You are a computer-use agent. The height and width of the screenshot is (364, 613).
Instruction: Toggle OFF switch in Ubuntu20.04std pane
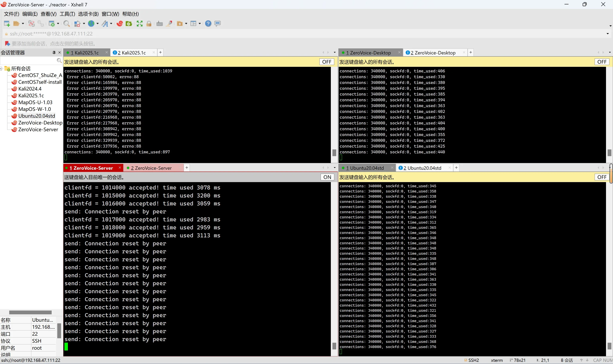[602, 177]
